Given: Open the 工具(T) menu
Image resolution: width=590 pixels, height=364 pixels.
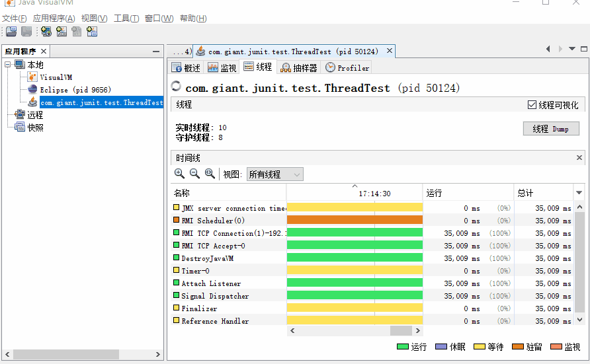Looking at the screenshot, I should tap(126, 18).
